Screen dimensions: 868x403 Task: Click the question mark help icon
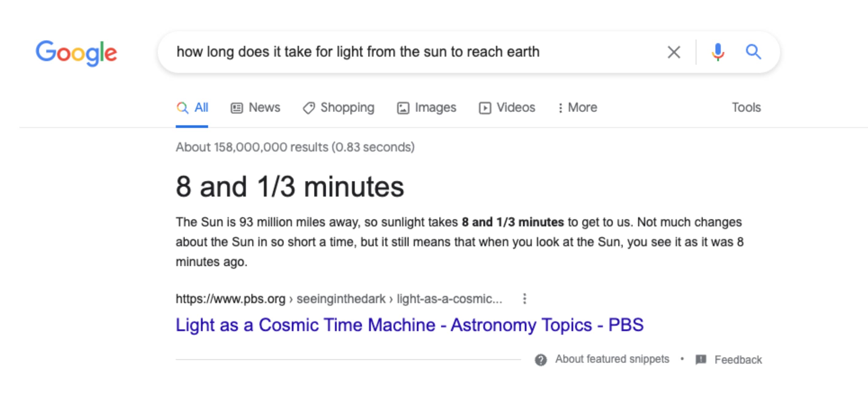point(541,360)
